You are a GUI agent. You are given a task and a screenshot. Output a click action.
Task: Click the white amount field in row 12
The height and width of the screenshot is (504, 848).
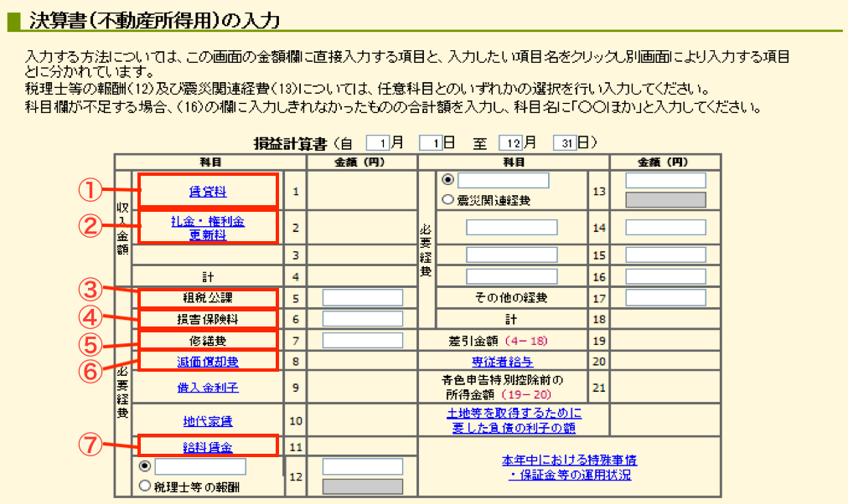pos(362,466)
